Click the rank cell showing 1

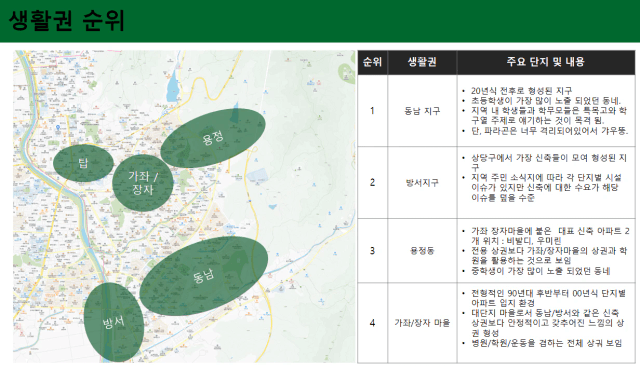(x=372, y=111)
